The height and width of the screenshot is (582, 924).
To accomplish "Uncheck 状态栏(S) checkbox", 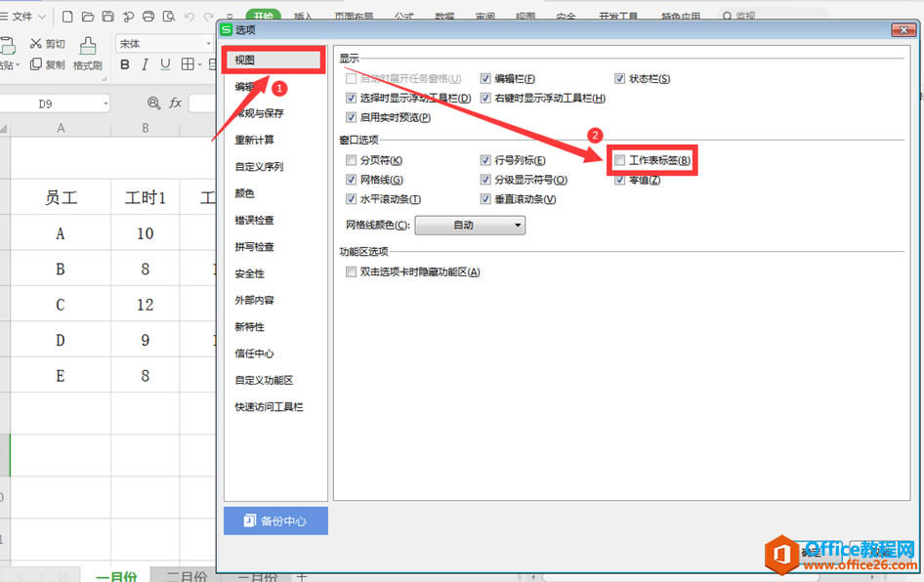I will (x=619, y=78).
